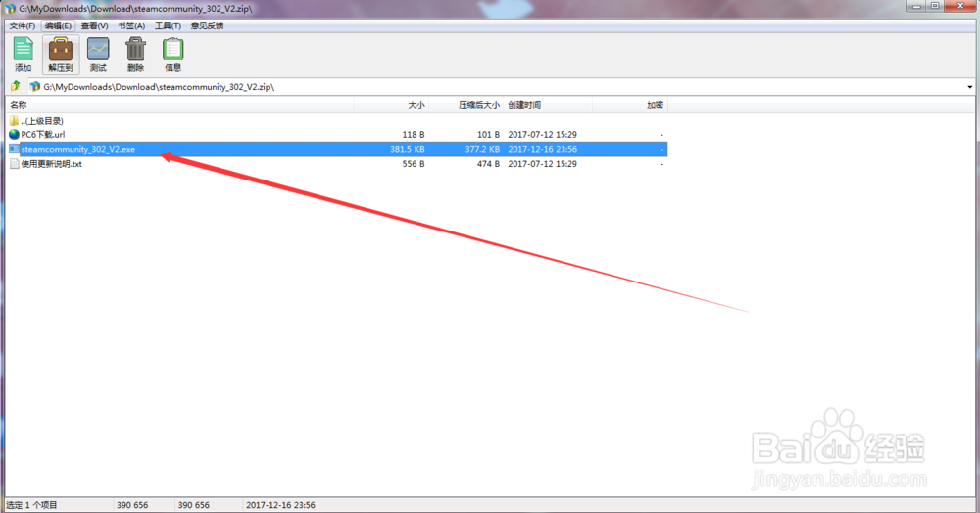Image resolution: width=980 pixels, height=513 pixels.
Task: Click the 474 B compressed size cell
Action: [x=488, y=163]
